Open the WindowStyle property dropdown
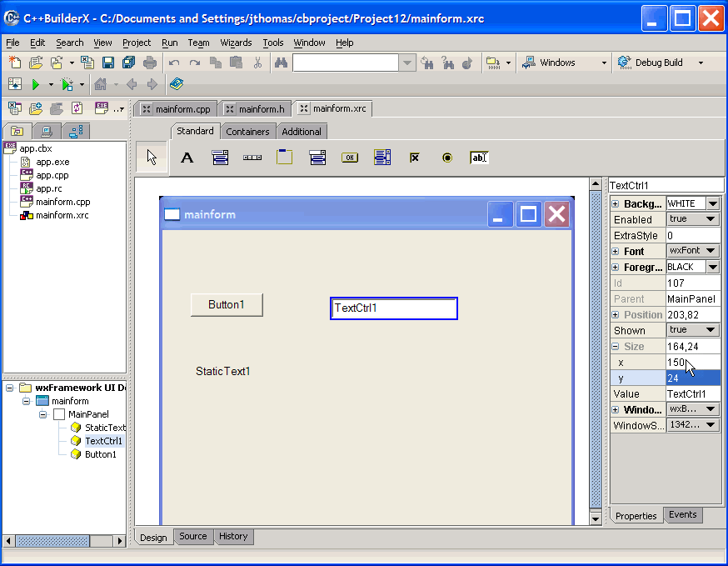The height and width of the screenshot is (566, 728). [711, 424]
